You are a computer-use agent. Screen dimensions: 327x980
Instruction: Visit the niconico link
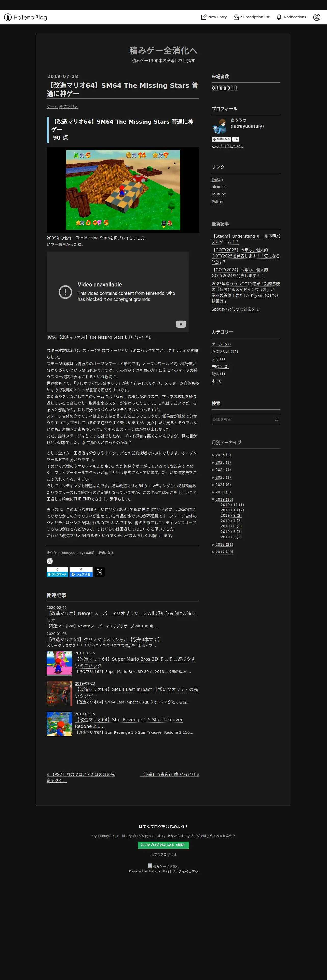(x=219, y=187)
